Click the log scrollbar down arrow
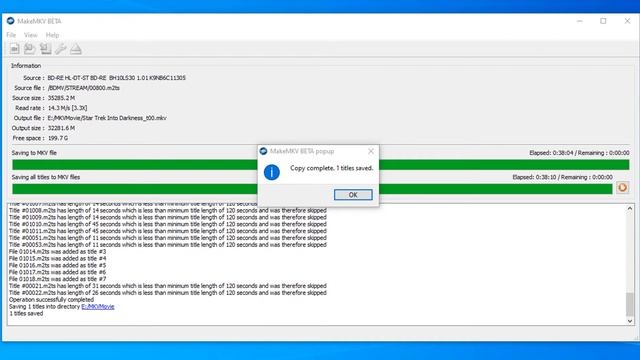This screenshot has height=360, width=640. 630,321
